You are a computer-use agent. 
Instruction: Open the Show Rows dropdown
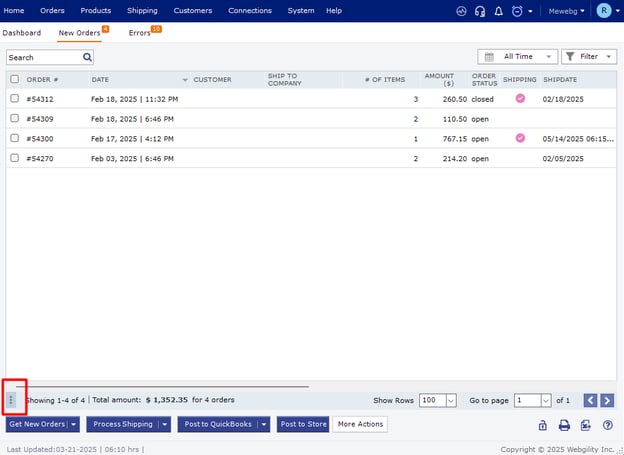click(x=438, y=400)
